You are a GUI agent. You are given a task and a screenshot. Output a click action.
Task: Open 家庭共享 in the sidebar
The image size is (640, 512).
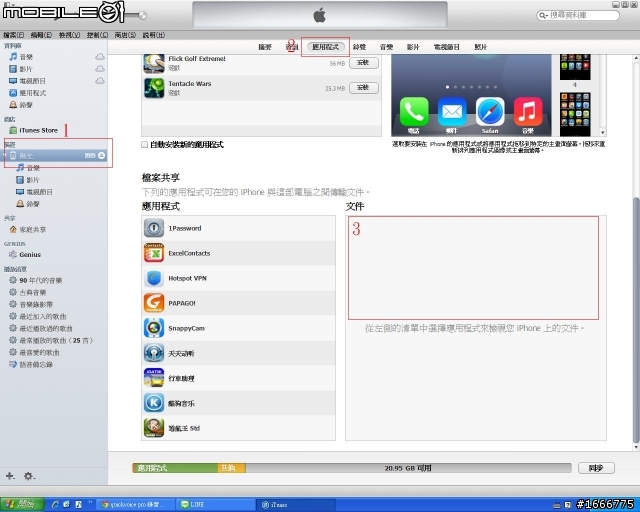pyautogui.click(x=33, y=229)
